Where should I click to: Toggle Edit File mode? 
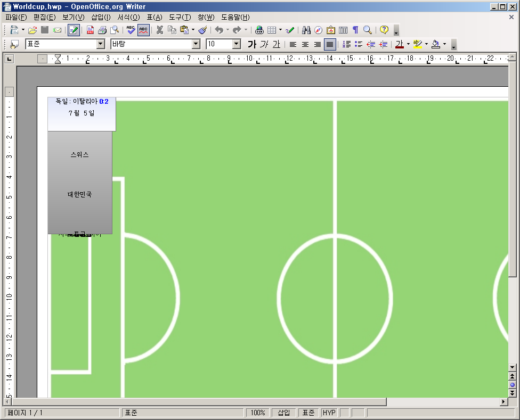coord(74,30)
